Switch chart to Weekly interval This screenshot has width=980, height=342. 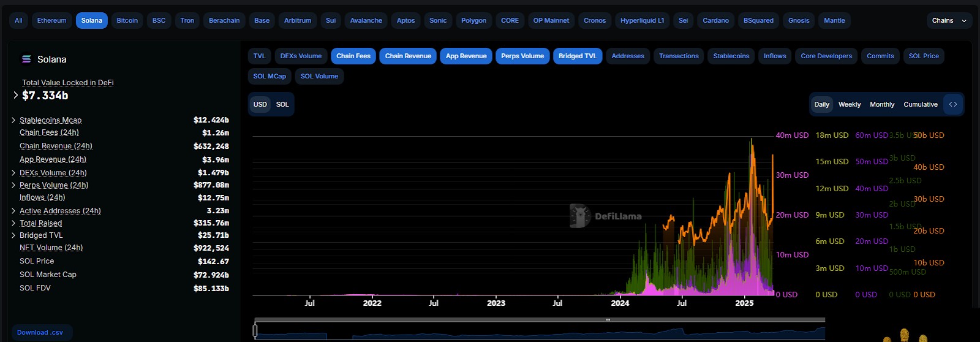pos(850,104)
